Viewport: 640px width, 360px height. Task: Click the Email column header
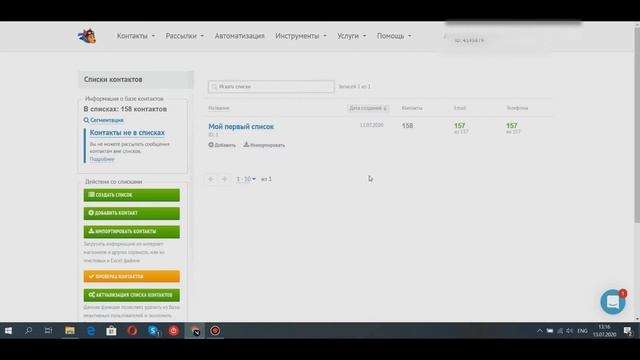(x=460, y=108)
